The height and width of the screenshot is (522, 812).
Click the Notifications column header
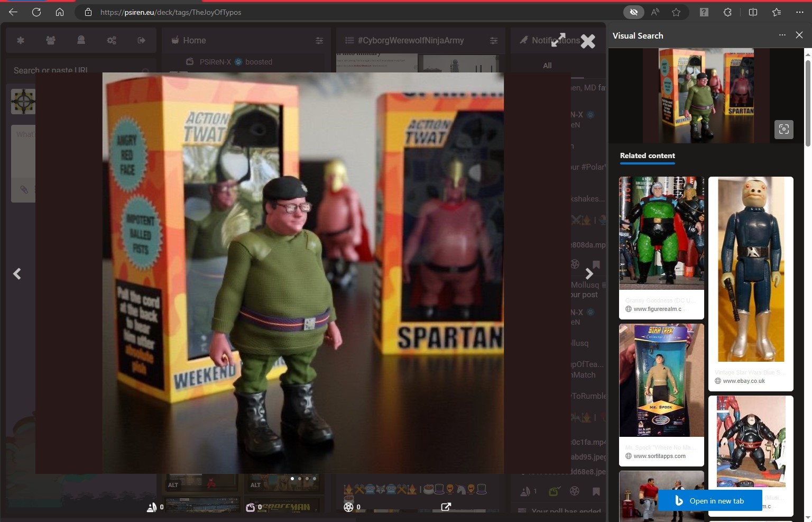(558, 40)
